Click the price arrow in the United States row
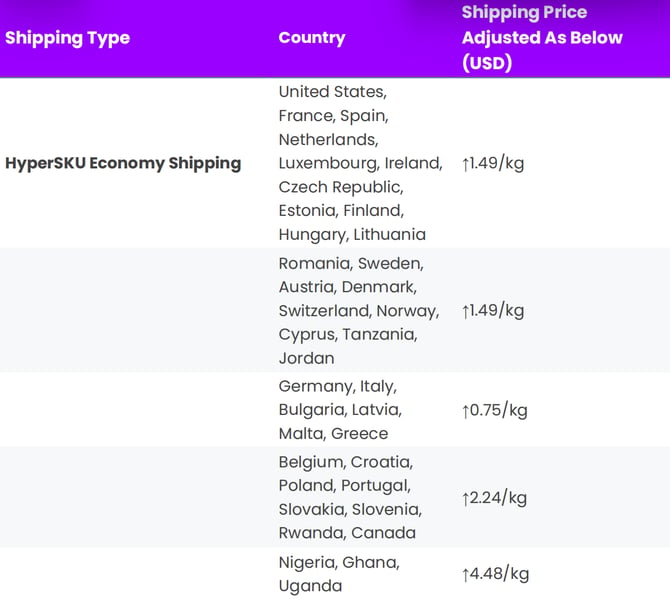The width and height of the screenshot is (670, 599). pyautogui.click(x=466, y=163)
